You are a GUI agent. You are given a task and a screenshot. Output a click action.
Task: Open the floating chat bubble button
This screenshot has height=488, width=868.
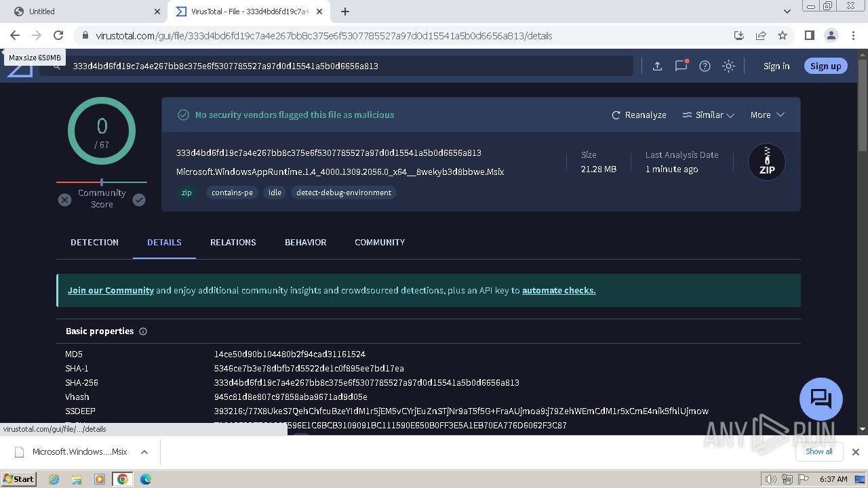coord(821,399)
